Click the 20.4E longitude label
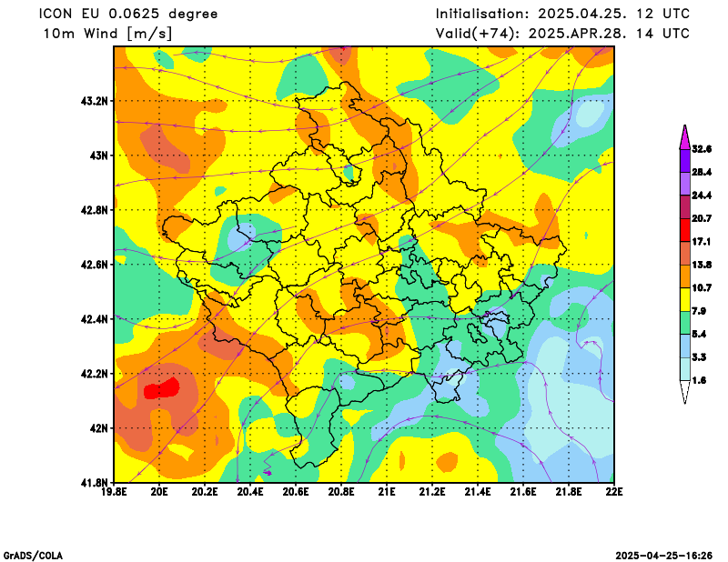 (250, 491)
